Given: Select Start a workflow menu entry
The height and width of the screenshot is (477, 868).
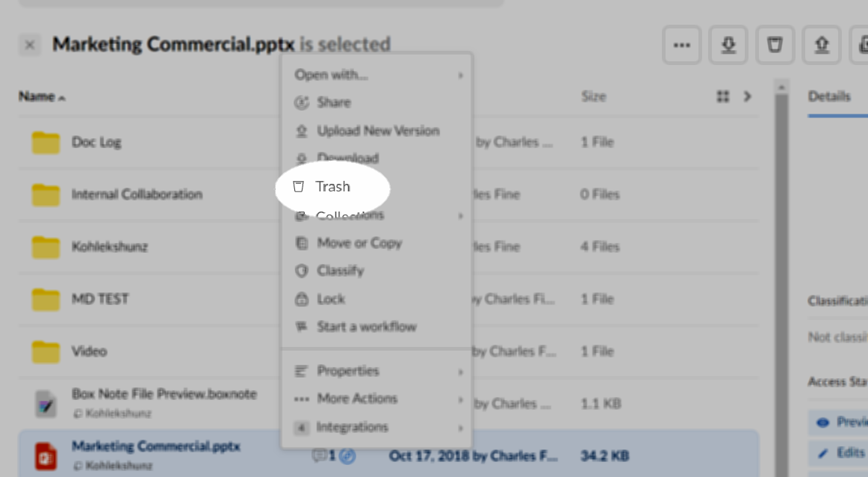Looking at the screenshot, I should coord(366,327).
